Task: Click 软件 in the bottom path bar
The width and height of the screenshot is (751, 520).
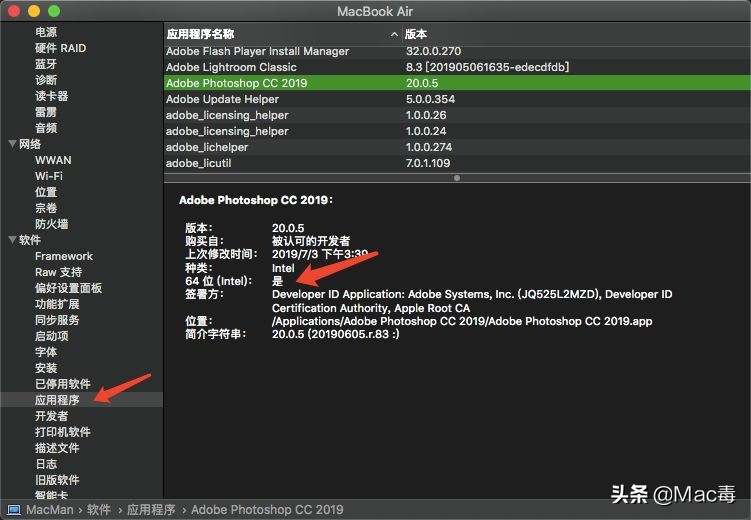Action: (x=99, y=509)
